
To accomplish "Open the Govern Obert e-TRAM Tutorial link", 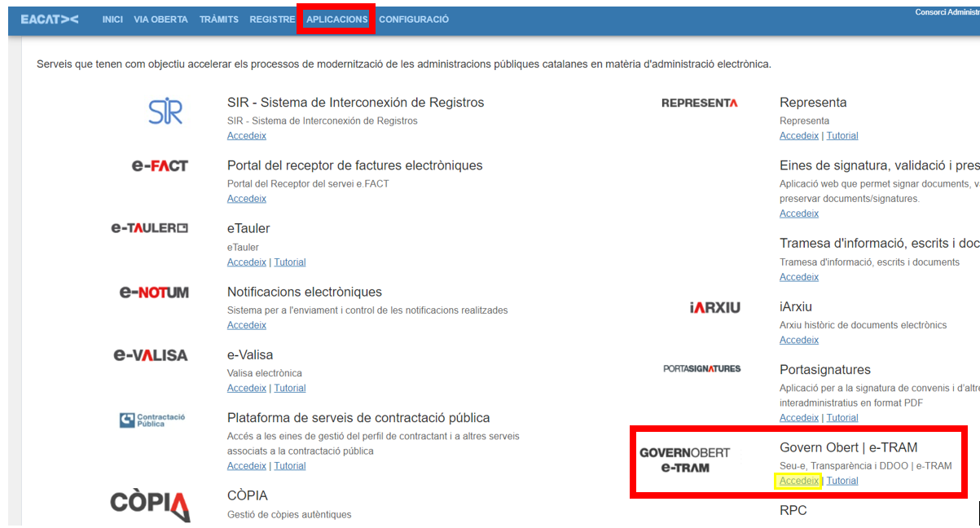I will (x=842, y=481).
